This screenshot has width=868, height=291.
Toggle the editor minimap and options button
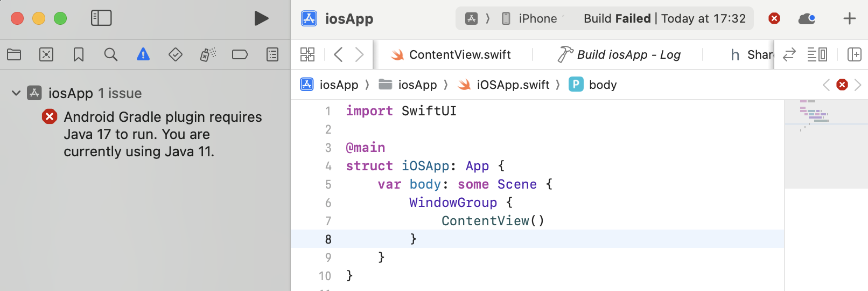(817, 54)
